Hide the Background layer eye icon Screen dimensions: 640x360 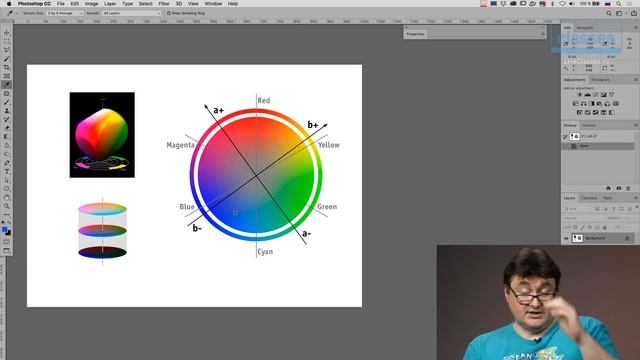(x=566, y=238)
